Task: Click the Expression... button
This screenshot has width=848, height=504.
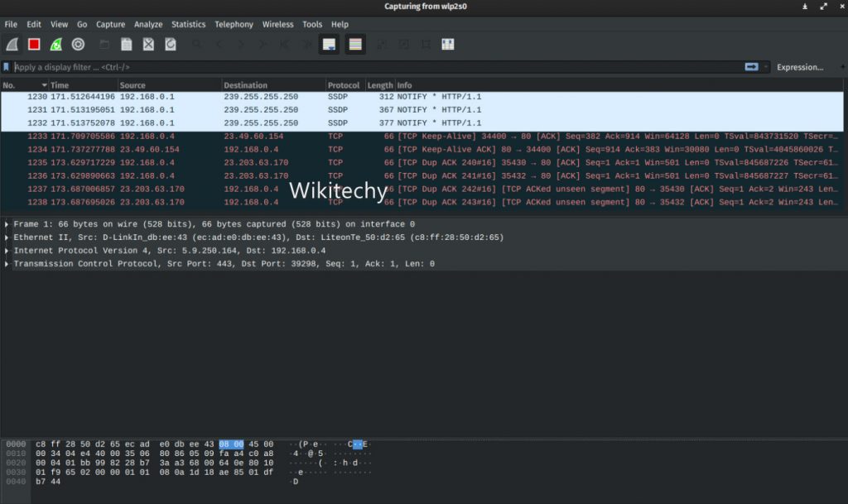Action: coord(800,67)
